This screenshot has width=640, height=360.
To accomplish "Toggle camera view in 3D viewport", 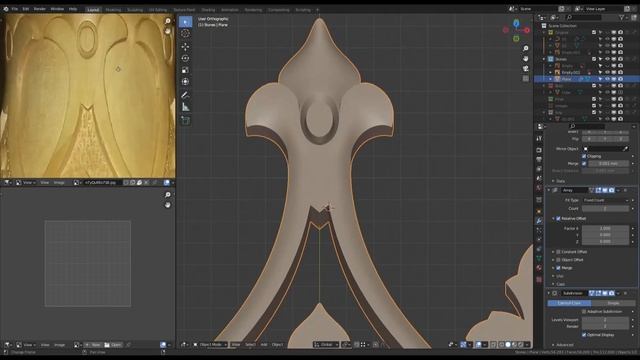I will tap(526, 68).
